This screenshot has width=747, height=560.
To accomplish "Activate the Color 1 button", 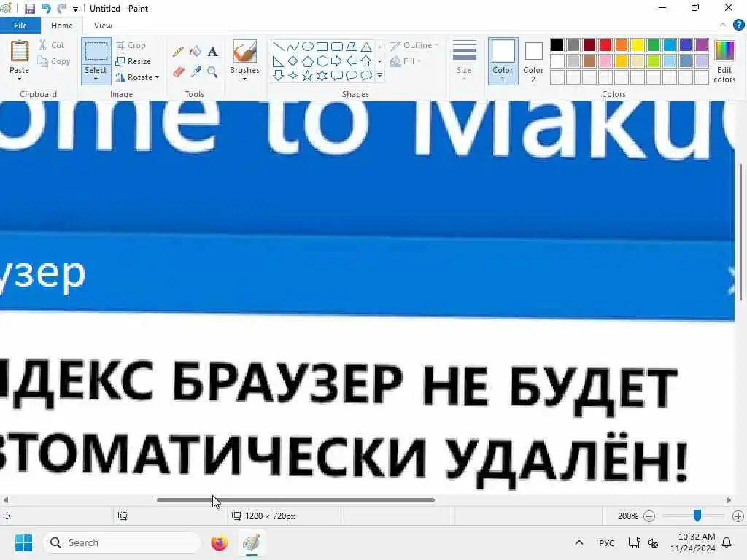I will coord(503,61).
